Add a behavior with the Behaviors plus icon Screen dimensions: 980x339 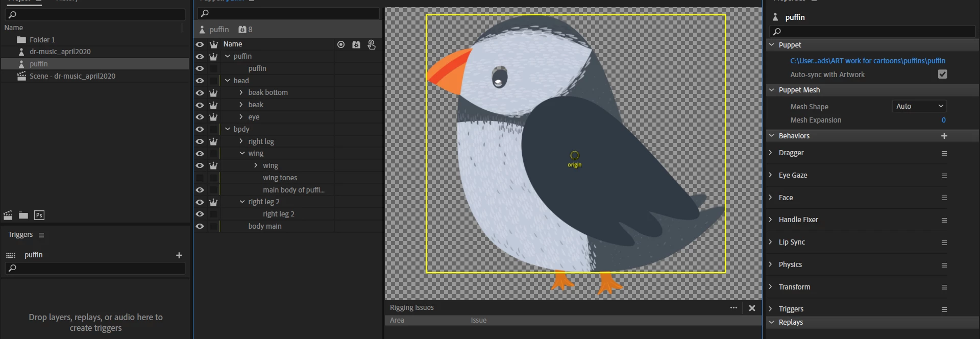click(944, 136)
